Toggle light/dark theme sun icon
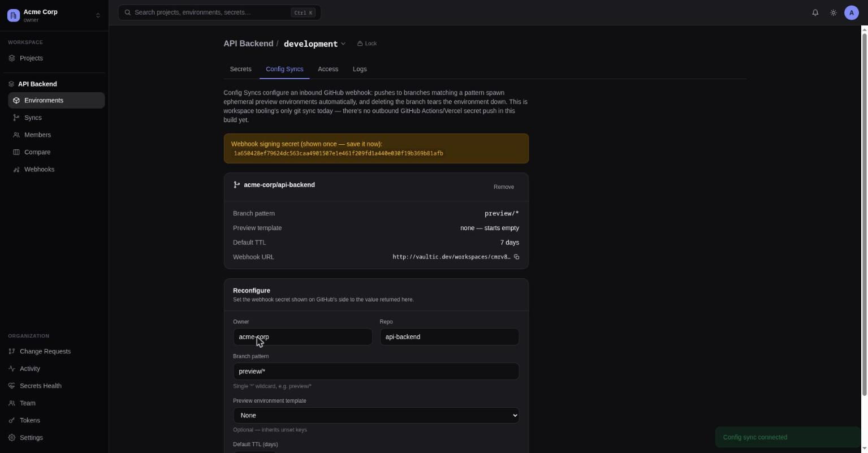 [x=834, y=12]
